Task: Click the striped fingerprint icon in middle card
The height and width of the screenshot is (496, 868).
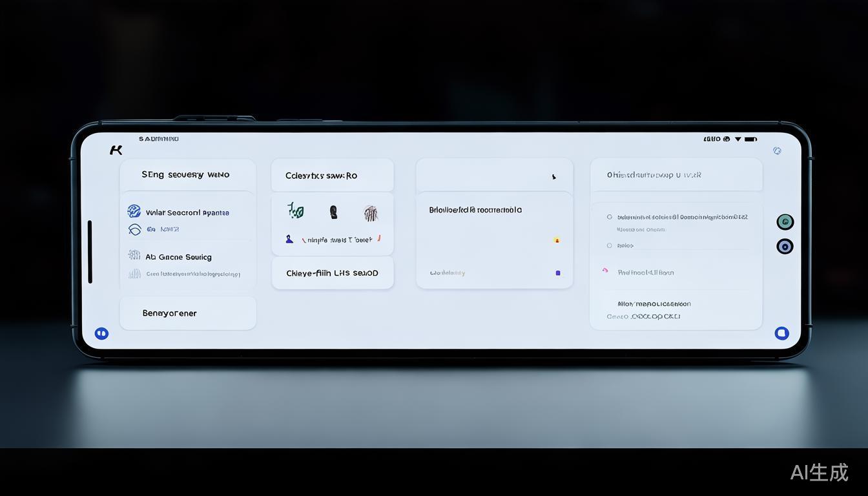Action: 370,212
